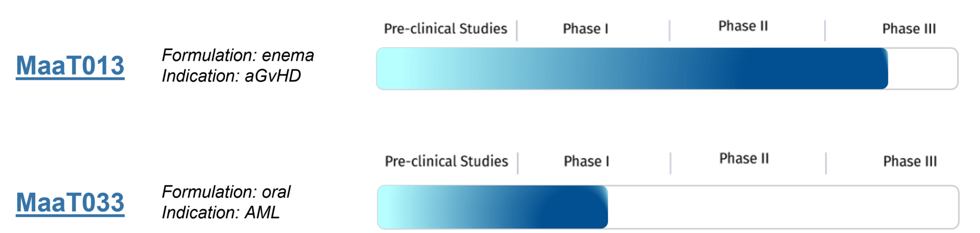Viewport: 980px width, 233px height.
Task: Open the MaaT013 link
Action: pos(70,66)
